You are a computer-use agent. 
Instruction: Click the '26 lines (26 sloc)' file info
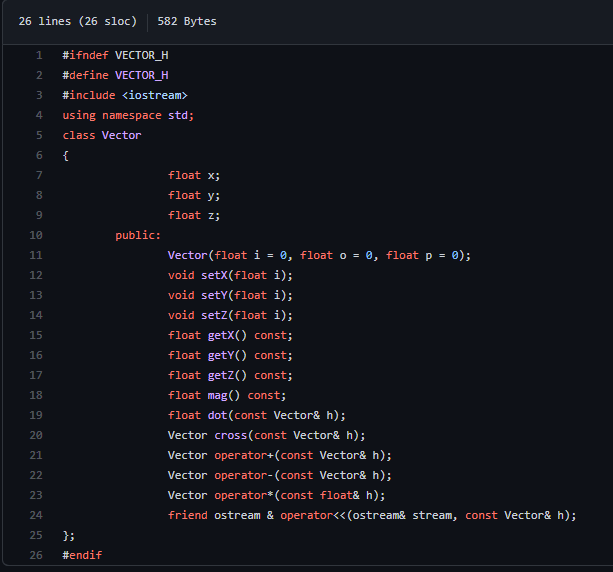pyautogui.click(x=78, y=21)
